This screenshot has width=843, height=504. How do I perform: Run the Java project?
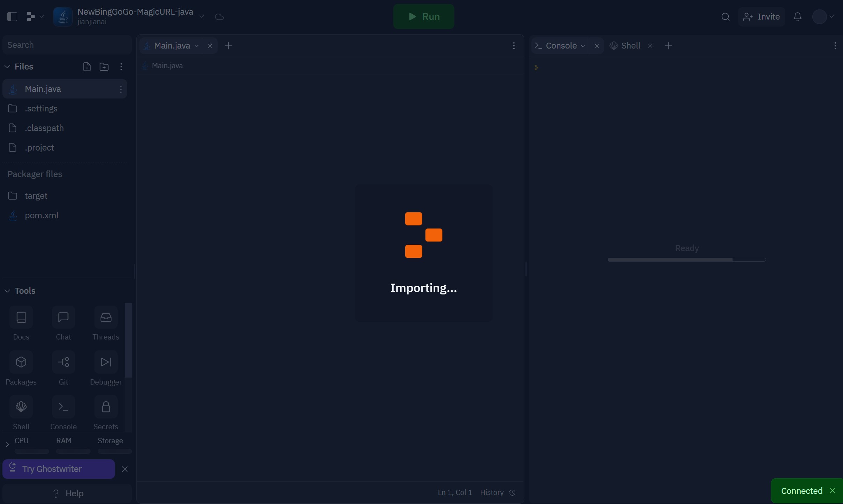(x=423, y=16)
